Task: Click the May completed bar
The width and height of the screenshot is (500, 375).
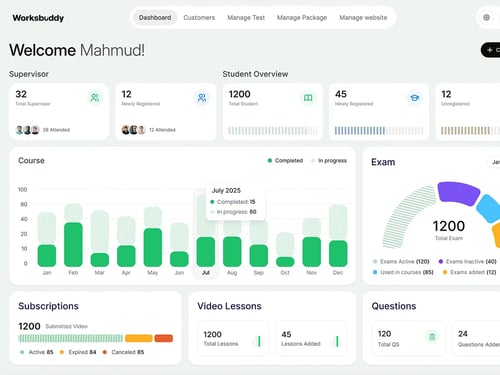Action: 153,247
